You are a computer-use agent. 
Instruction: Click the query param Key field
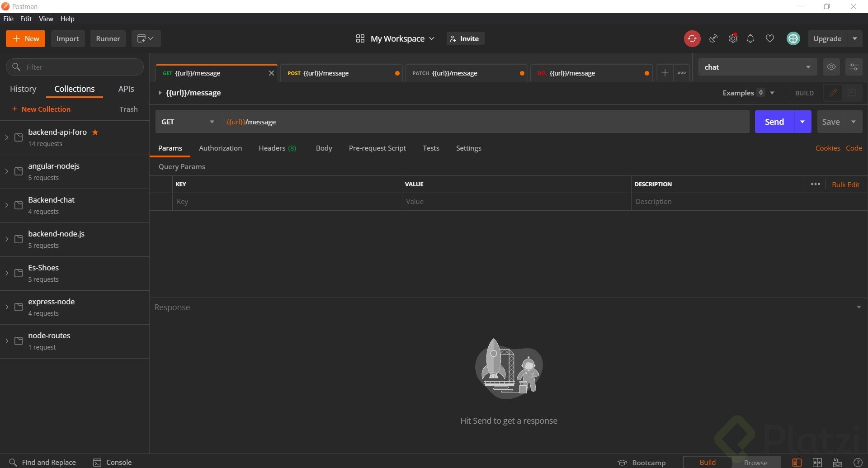[287, 202]
